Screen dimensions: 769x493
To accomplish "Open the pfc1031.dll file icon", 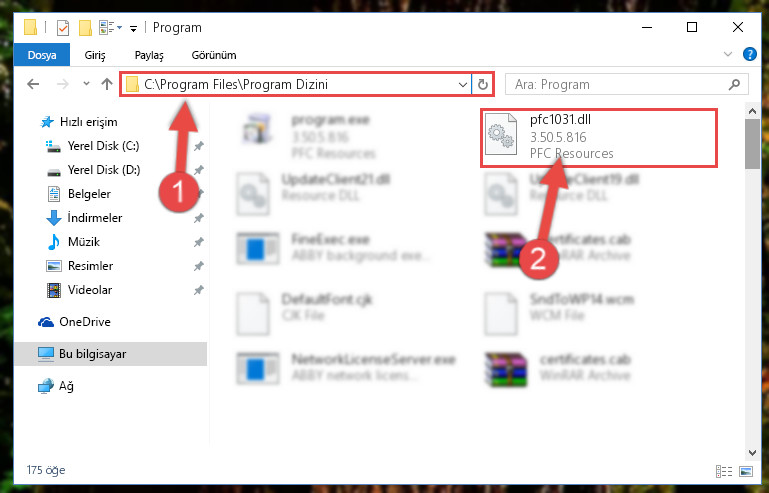I will [501, 134].
